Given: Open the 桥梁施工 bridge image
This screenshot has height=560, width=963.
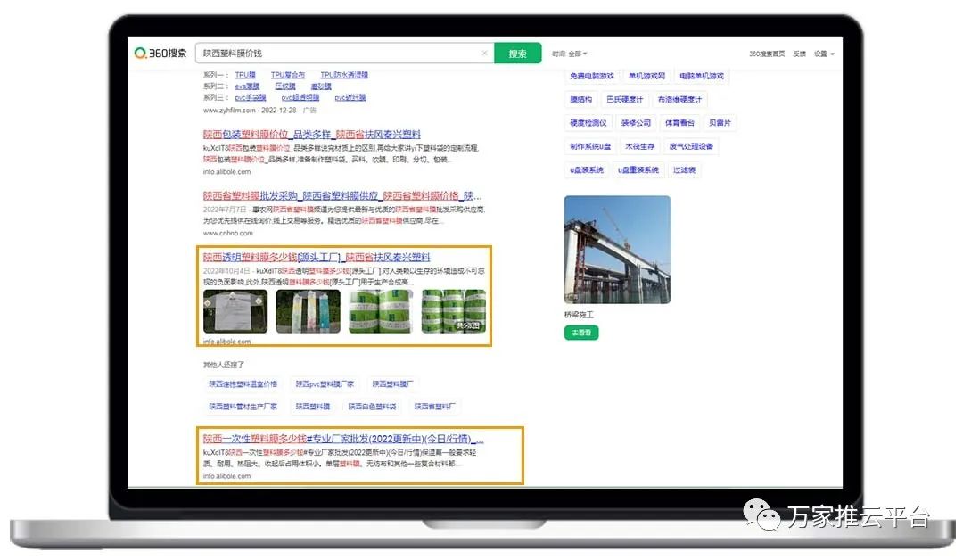Looking at the screenshot, I should coord(617,250).
